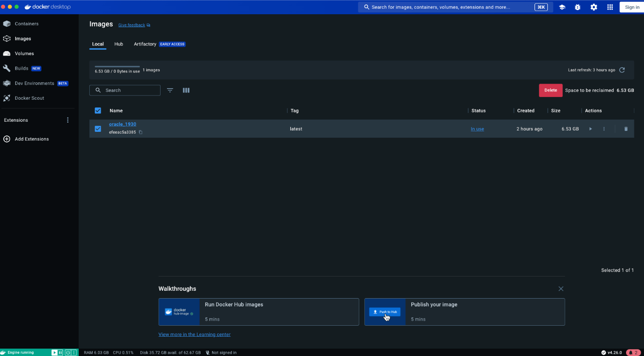Click the images Search field

(x=125, y=90)
